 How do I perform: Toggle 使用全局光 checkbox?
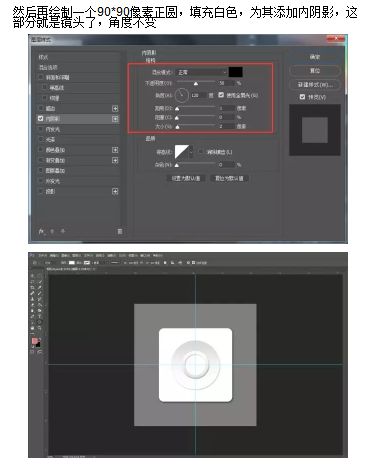221,95
